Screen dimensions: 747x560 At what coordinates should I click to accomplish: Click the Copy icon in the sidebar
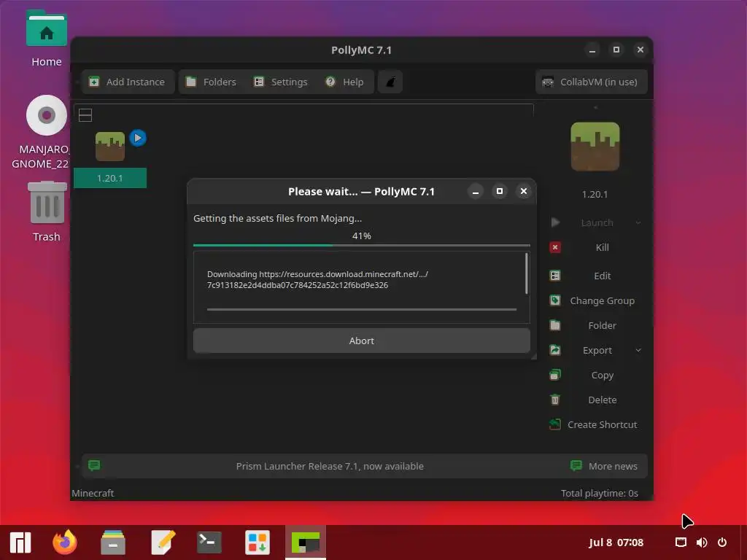point(555,375)
